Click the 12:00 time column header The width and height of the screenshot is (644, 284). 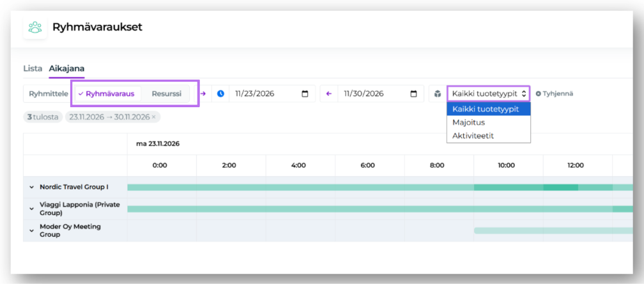click(576, 165)
